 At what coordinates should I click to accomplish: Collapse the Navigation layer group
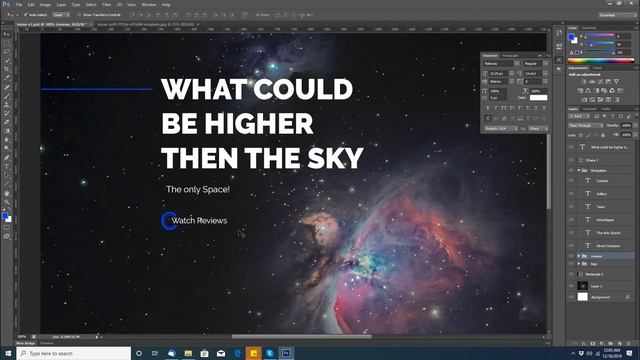[579, 170]
